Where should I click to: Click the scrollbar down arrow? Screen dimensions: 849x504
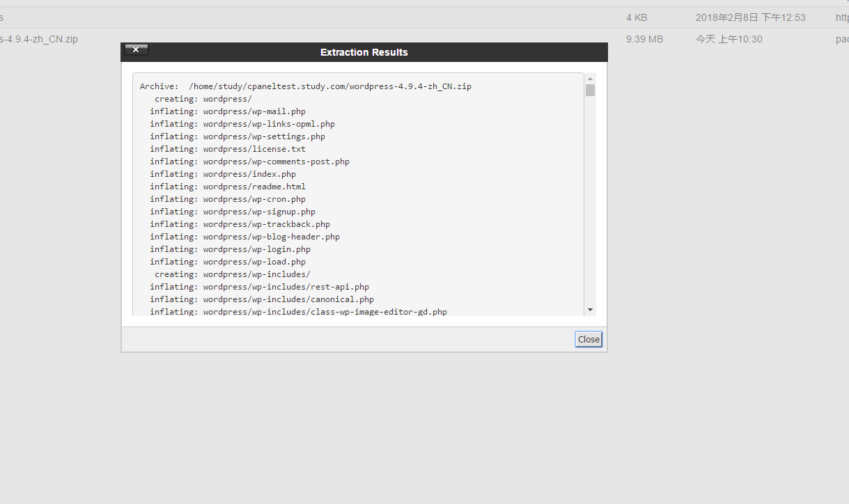click(x=590, y=309)
